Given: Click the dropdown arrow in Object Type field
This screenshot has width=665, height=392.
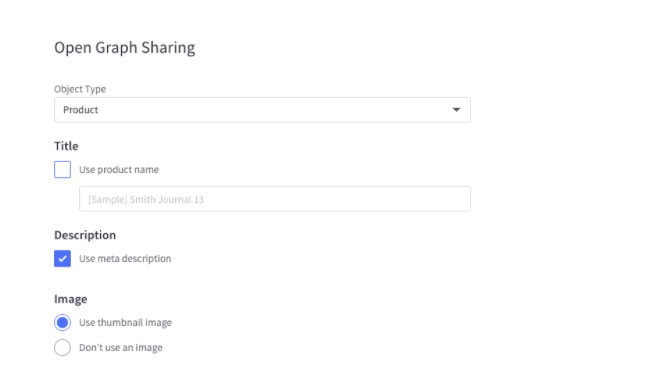Looking at the screenshot, I should click(x=456, y=110).
